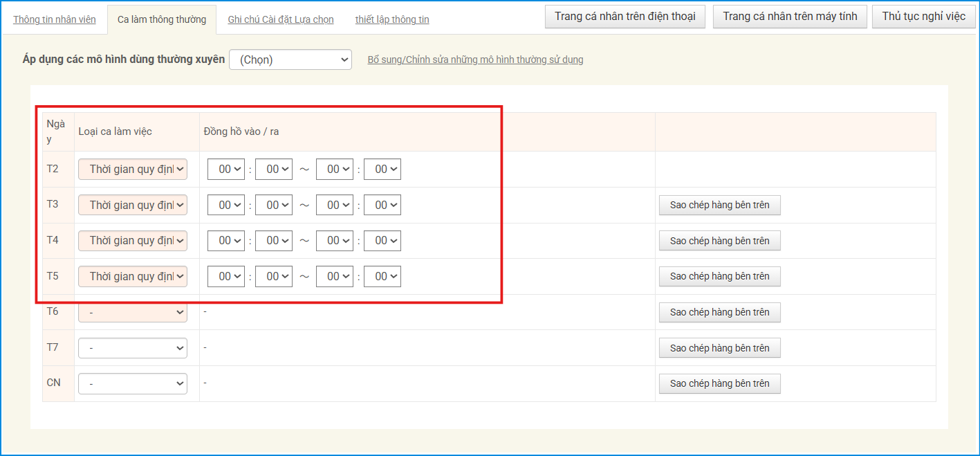980x456 pixels.
Task: Click Trang cá nhân trên điện thoại button
Action: pos(625,17)
